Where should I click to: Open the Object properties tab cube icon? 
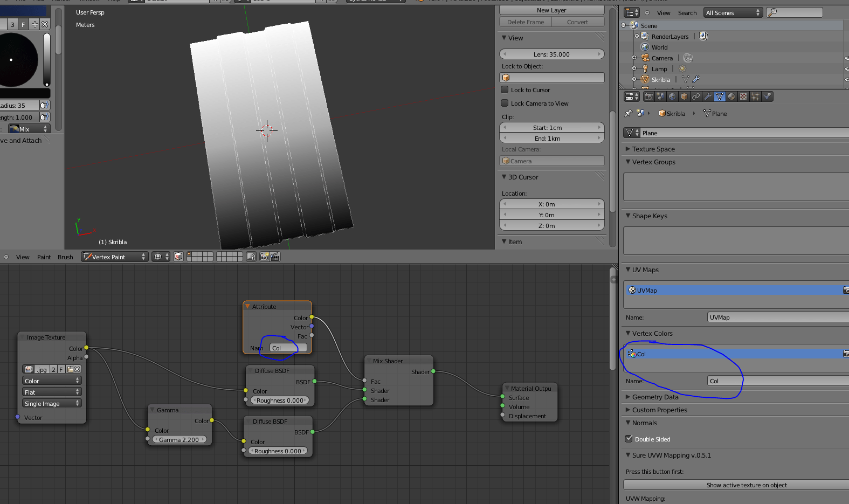685,96
